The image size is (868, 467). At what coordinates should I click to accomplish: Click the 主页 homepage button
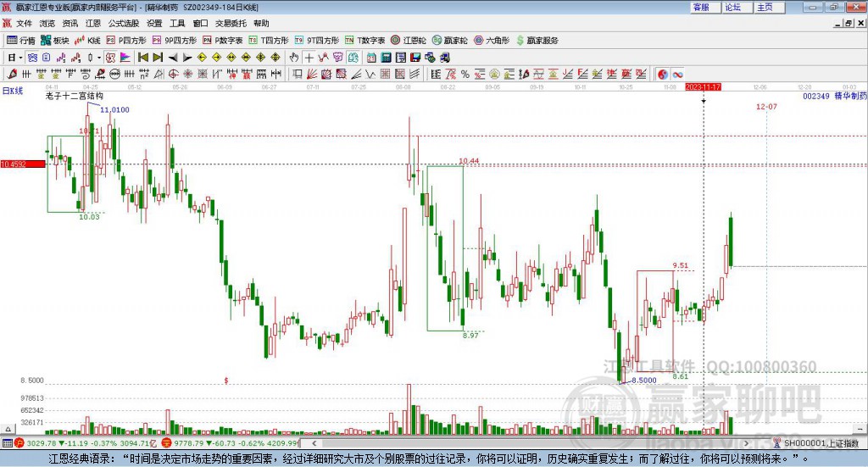tap(769, 7)
